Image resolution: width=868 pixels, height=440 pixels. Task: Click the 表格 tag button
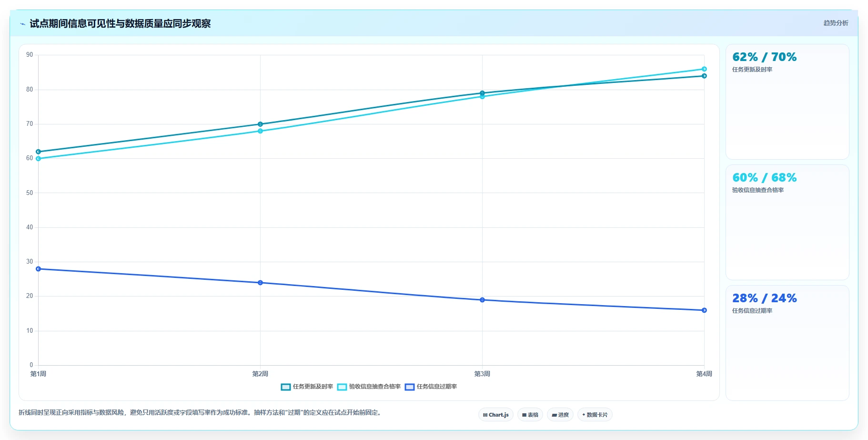pyautogui.click(x=530, y=415)
